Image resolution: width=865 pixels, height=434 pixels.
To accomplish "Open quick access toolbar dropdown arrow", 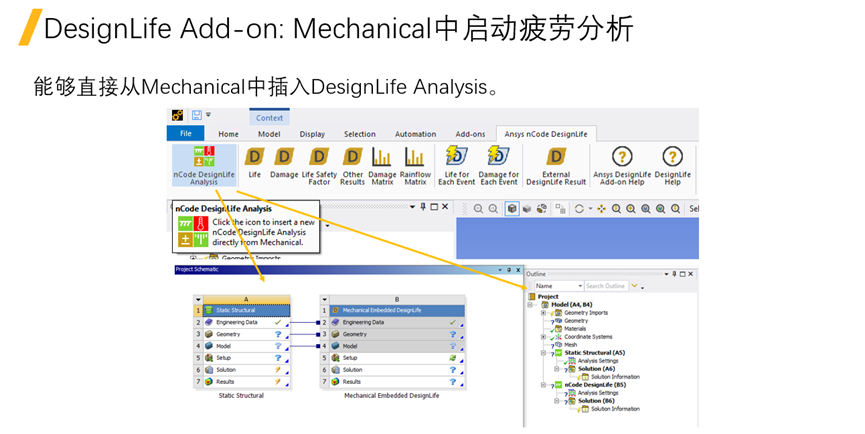I will coord(209,115).
